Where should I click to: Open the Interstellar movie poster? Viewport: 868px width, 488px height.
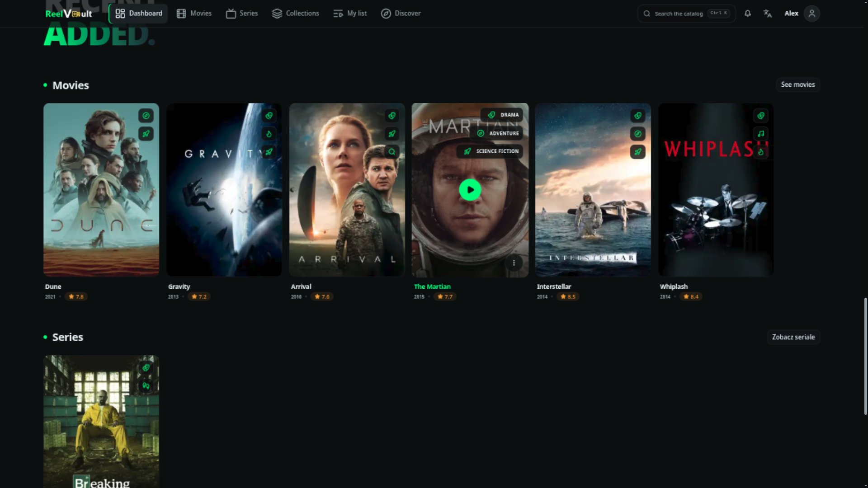[593, 190]
